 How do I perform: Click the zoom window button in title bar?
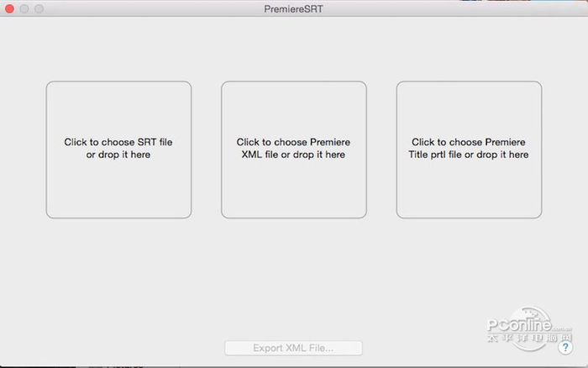39,8
